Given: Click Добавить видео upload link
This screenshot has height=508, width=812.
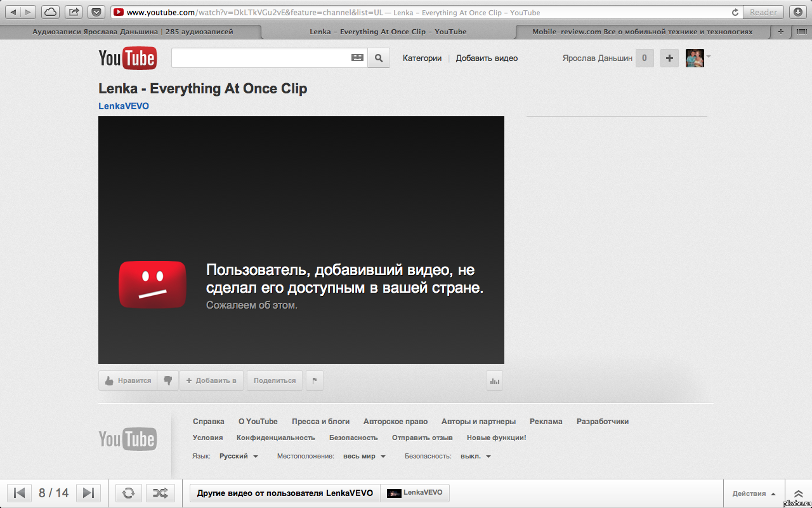Looking at the screenshot, I should tap(487, 58).
